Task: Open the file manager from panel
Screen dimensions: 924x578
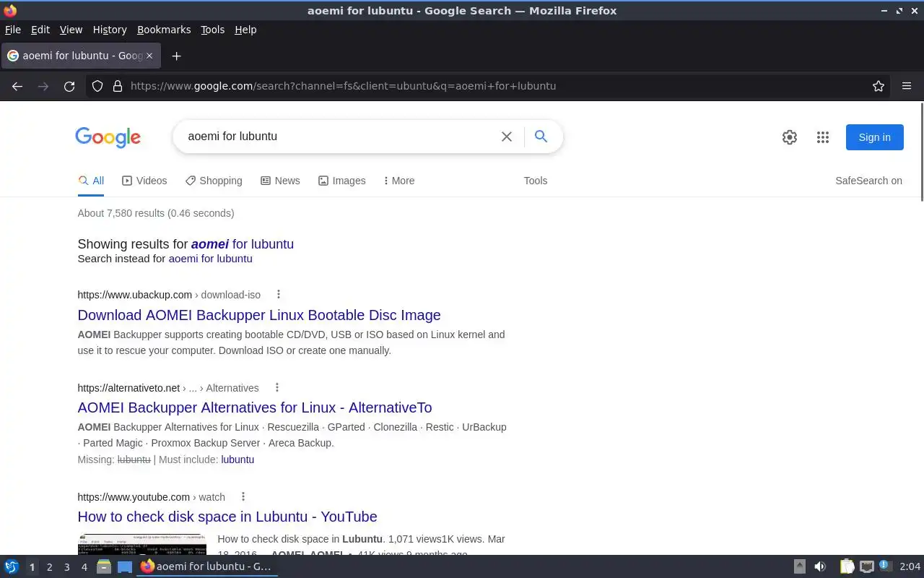Action: 104,567
